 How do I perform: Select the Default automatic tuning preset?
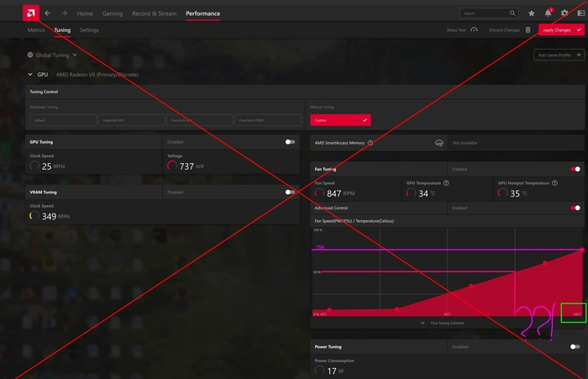coord(63,120)
